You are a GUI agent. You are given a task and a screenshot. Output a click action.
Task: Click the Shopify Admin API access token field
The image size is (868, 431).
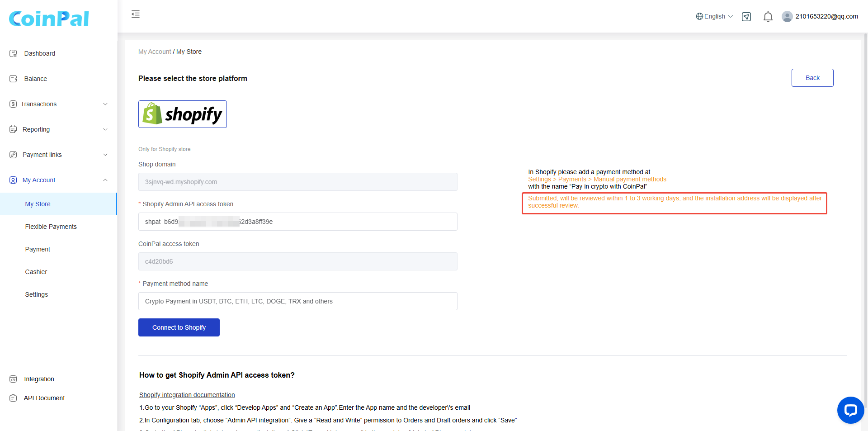297,222
